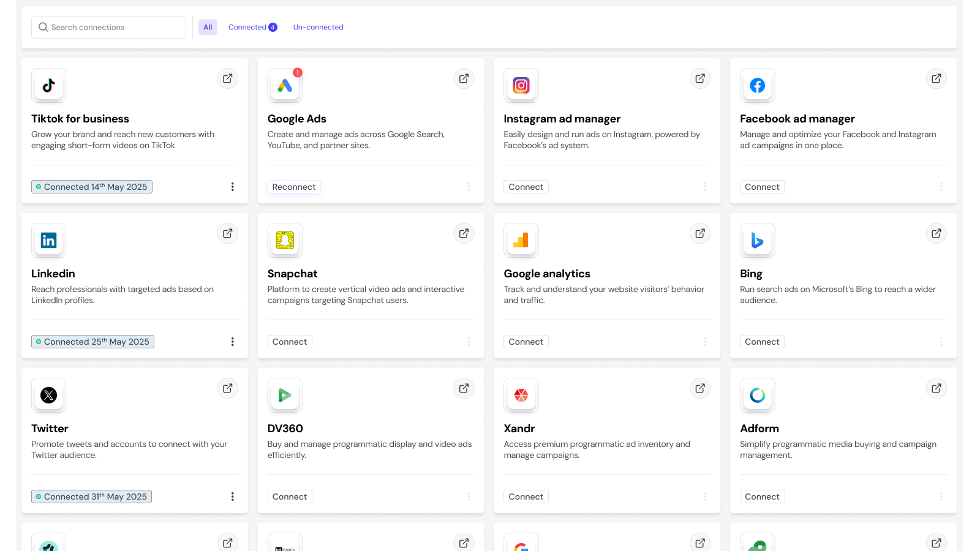This screenshot has width=980, height=551.
Task: Open the TikTok for business app icon
Action: point(48,86)
